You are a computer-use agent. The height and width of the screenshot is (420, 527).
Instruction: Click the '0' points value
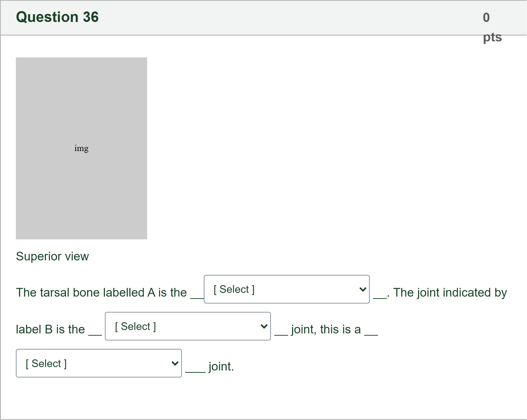click(486, 18)
